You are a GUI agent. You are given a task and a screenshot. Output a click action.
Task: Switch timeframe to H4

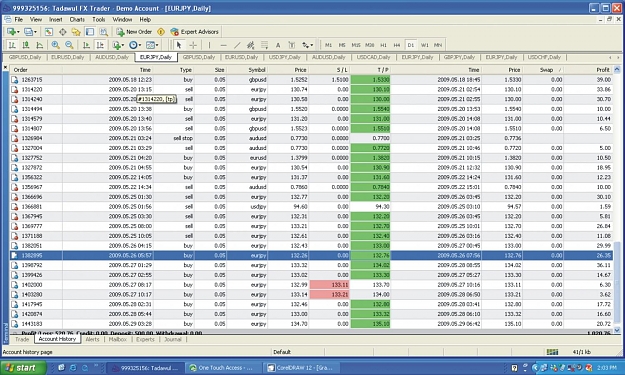coord(397,45)
